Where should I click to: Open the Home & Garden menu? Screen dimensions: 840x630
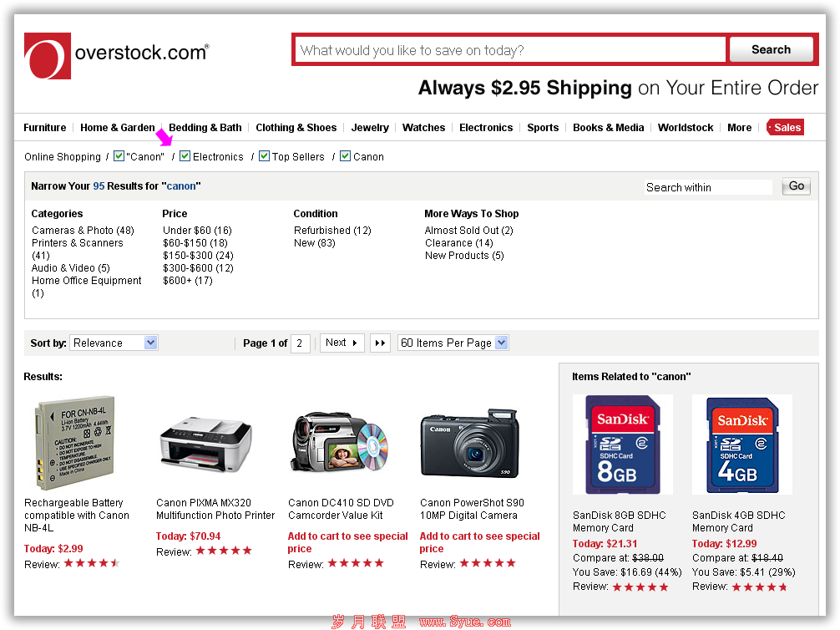tap(118, 128)
